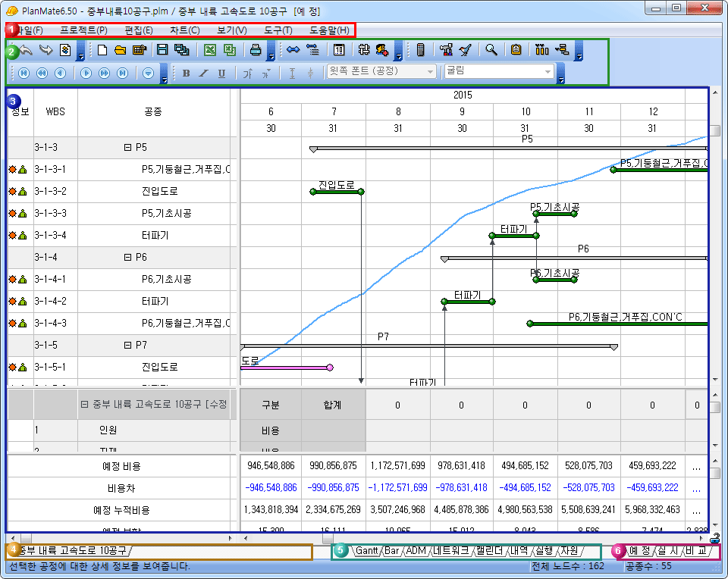Open the 굴림 font name dropdown

pos(548,72)
